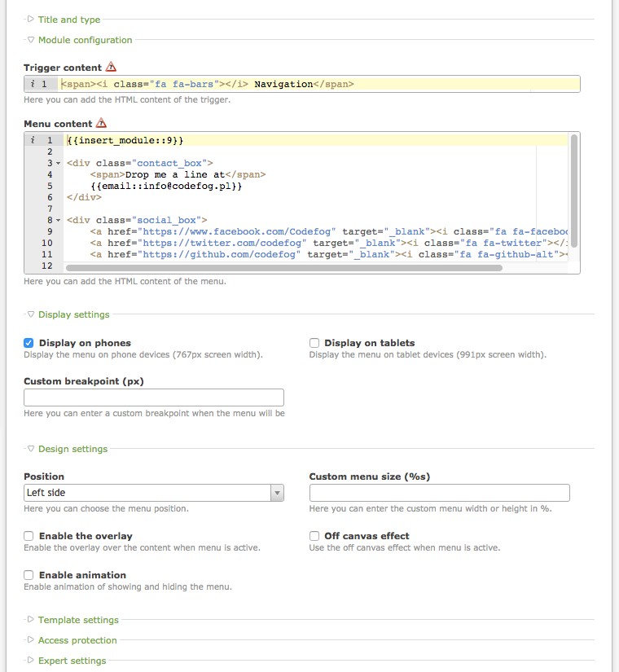Expand the Template settings section
The width and height of the screenshot is (619, 672).
(x=77, y=620)
